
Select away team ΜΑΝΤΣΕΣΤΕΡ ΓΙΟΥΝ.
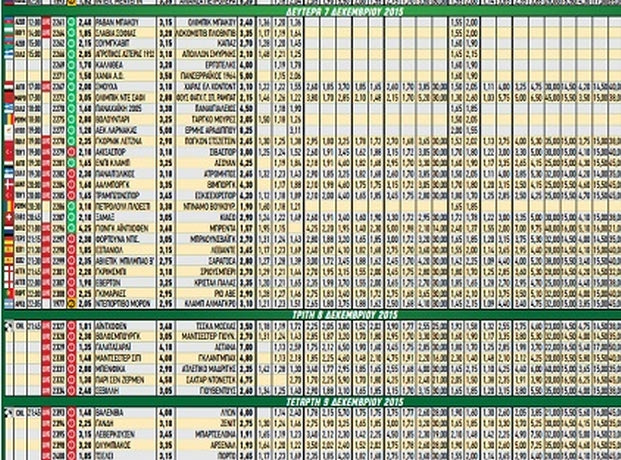[209, 337]
